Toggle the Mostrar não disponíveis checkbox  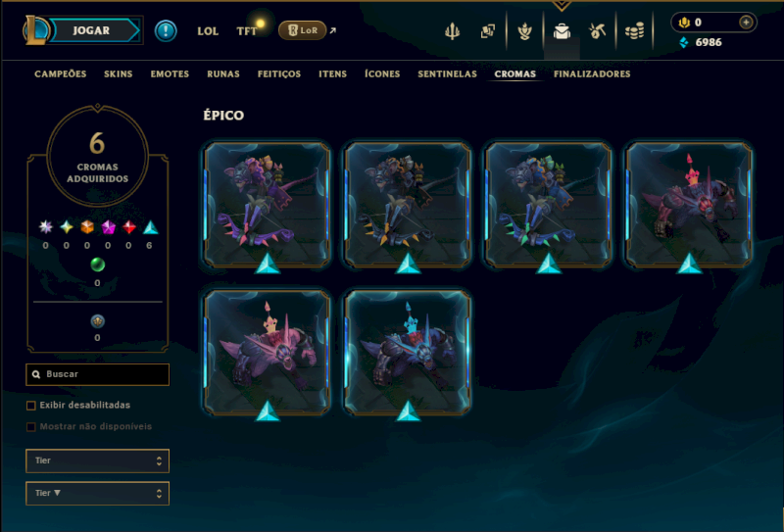pyautogui.click(x=31, y=427)
